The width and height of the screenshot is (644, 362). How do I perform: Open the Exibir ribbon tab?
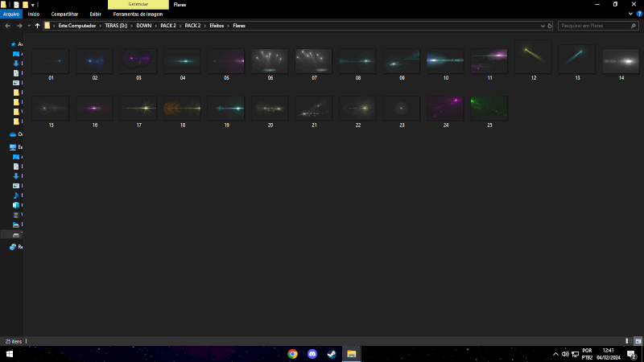tap(95, 14)
